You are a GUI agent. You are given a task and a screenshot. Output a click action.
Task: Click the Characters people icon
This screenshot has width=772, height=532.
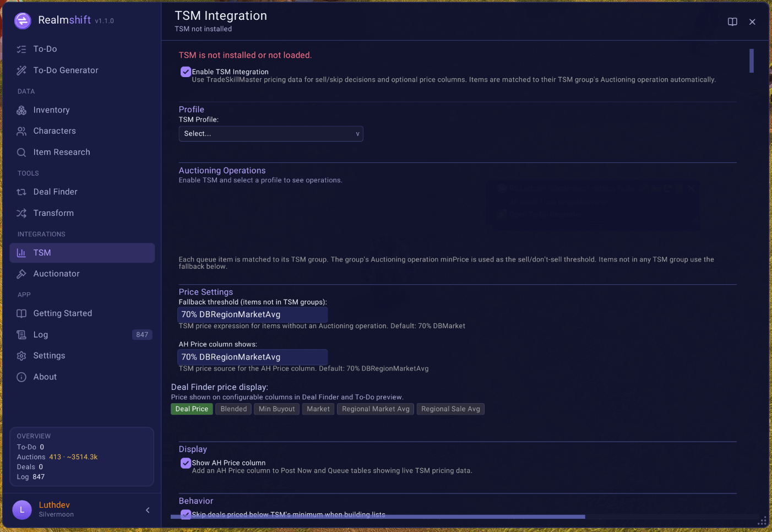click(21, 131)
